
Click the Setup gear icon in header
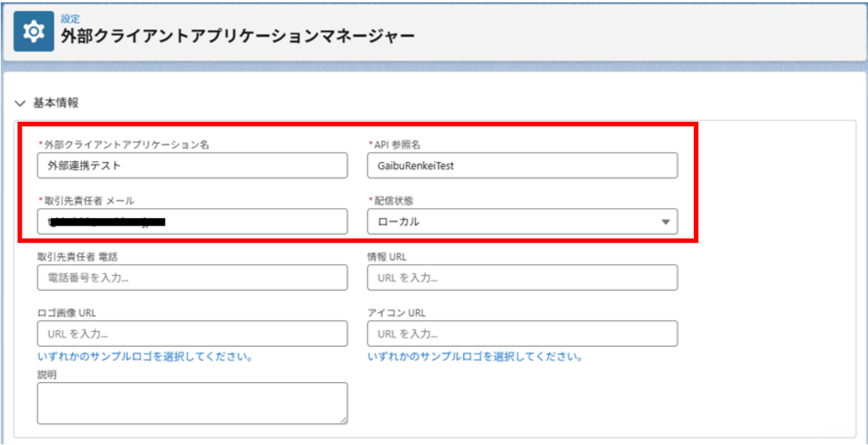[x=34, y=31]
